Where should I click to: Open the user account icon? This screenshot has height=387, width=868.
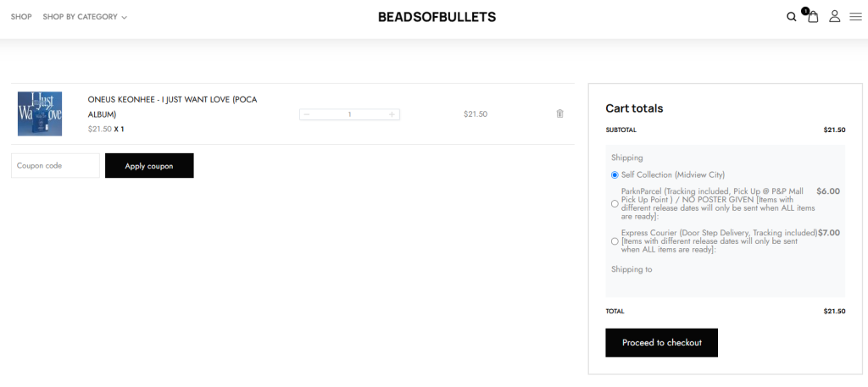click(x=834, y=16)
